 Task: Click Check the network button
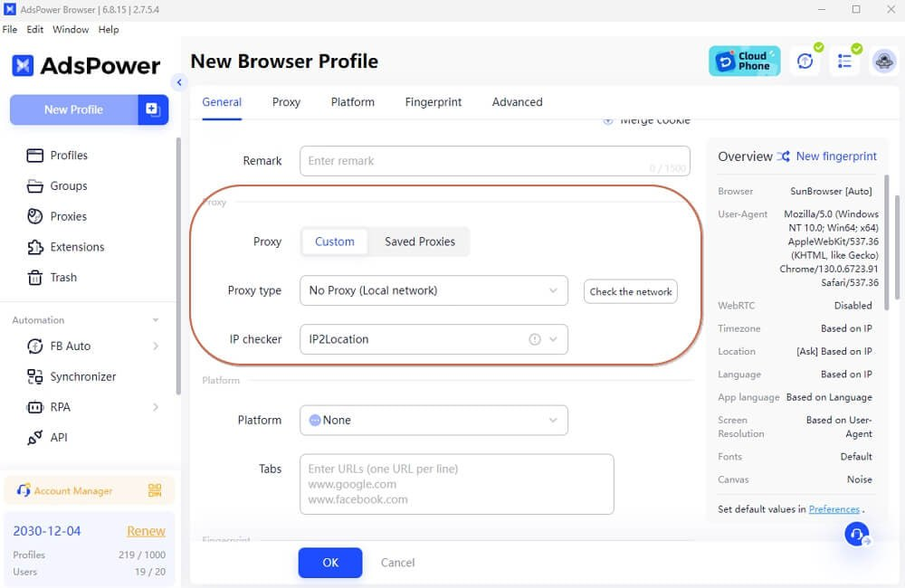[631, 292]
